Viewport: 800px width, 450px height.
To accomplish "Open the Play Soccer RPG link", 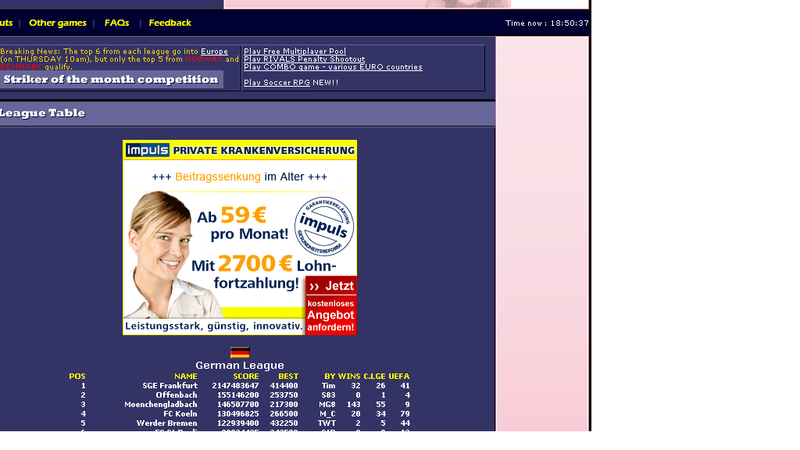I will click(277, 83).
